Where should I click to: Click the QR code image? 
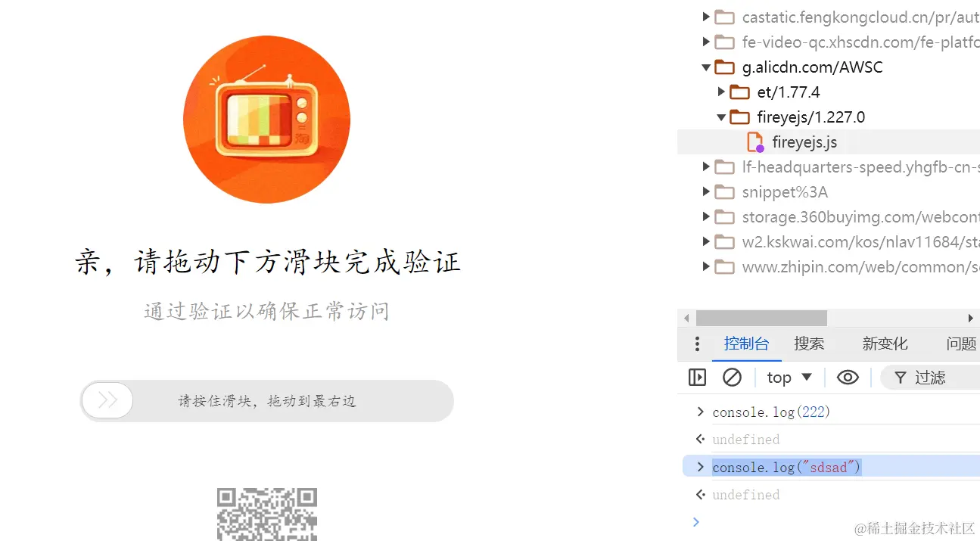pos(267,514)
